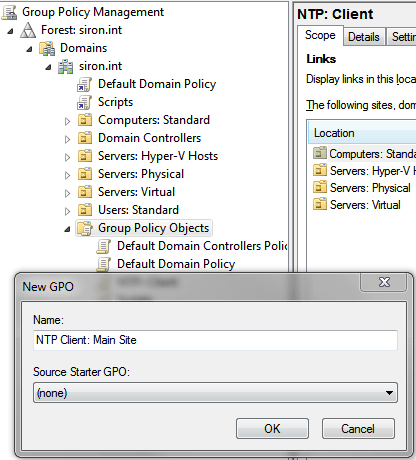Click the siron.int domain icon
The image size is (416, 460).
pos(65,66)
